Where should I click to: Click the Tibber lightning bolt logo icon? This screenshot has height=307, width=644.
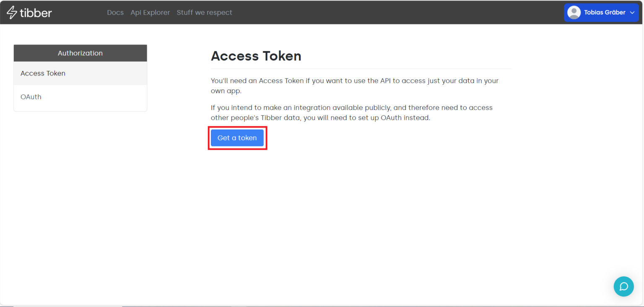(12, 13)
